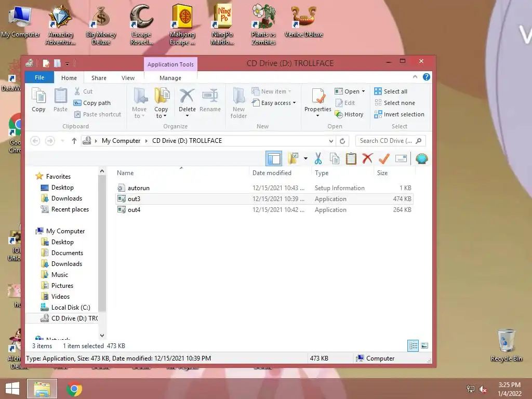Open Recent places in the navigation pane

click(70, 209)
